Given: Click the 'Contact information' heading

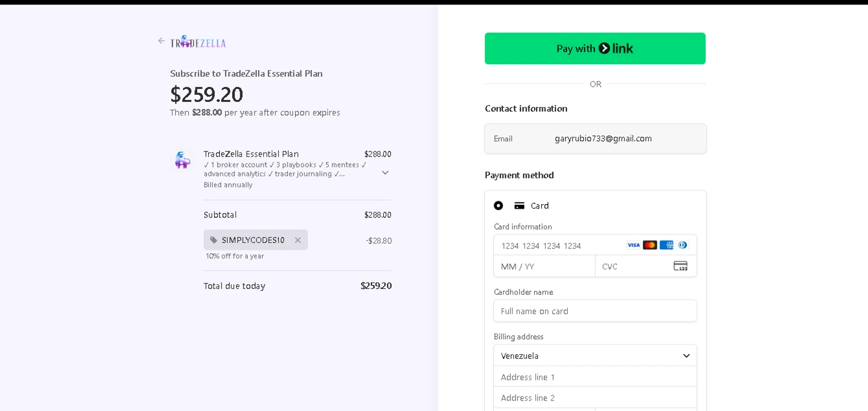Looking at the screenshot, I should [x=526, y=109].
